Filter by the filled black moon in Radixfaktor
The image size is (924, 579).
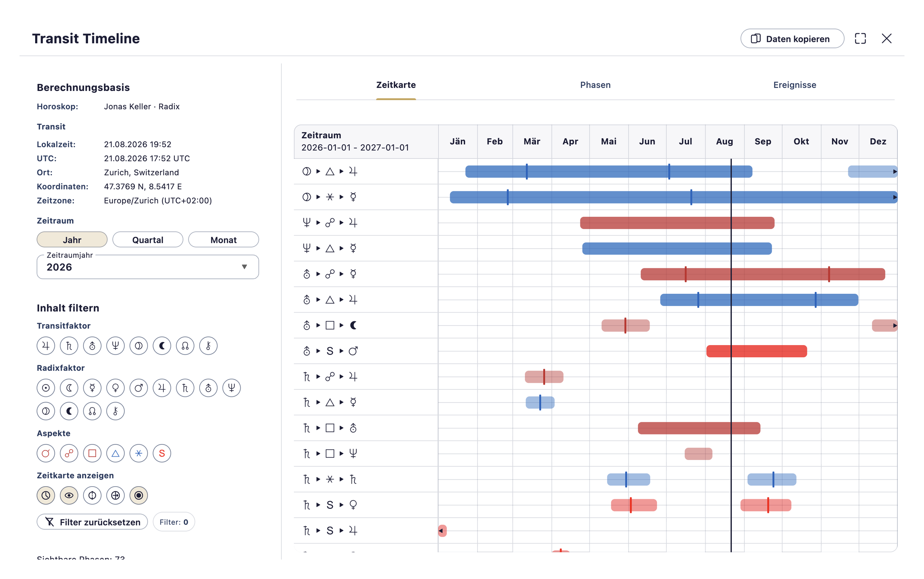[69, 411]
